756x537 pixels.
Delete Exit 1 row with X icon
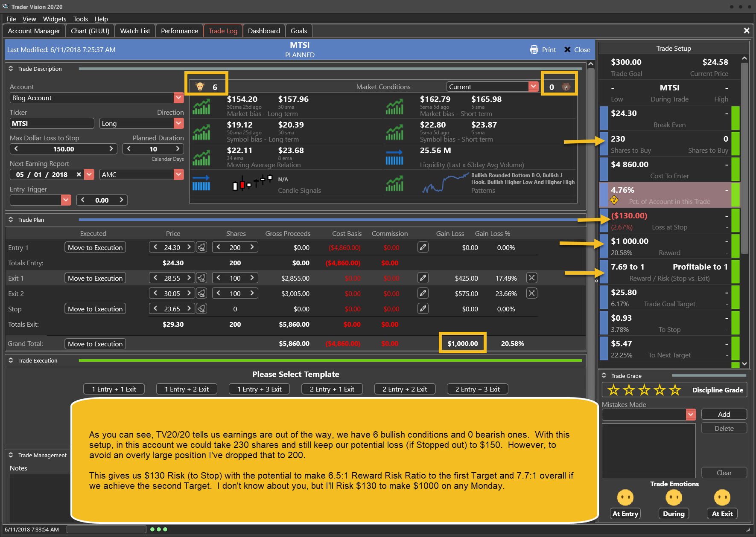coord(531,278)
